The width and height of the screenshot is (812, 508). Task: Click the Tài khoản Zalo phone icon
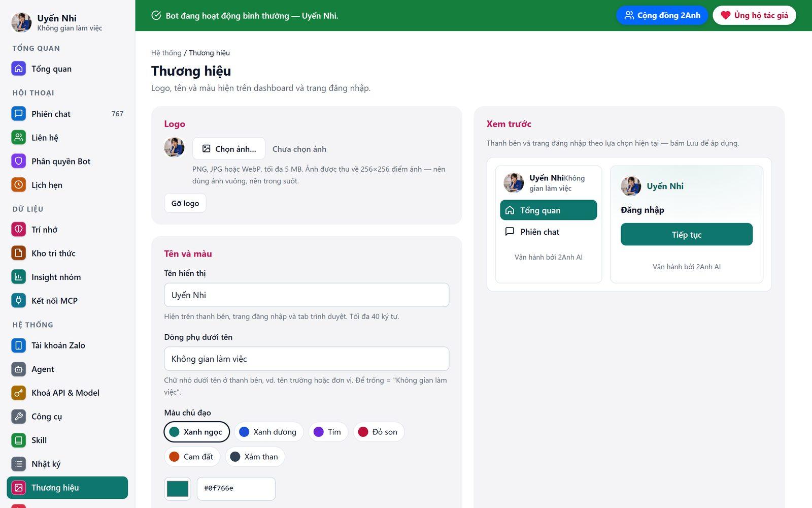click(x=19, y=345)
